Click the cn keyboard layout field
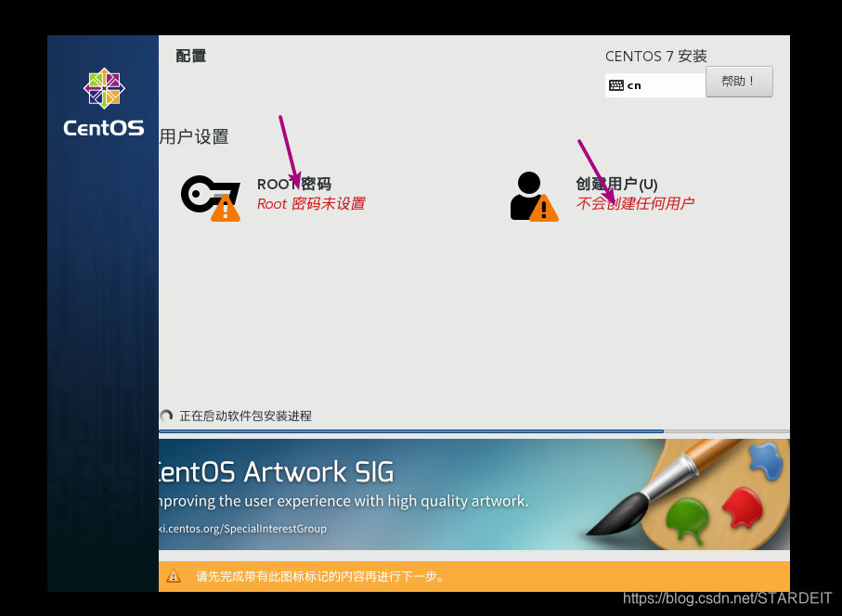Viewport: 842px width, 616px height. coord(655,85)
